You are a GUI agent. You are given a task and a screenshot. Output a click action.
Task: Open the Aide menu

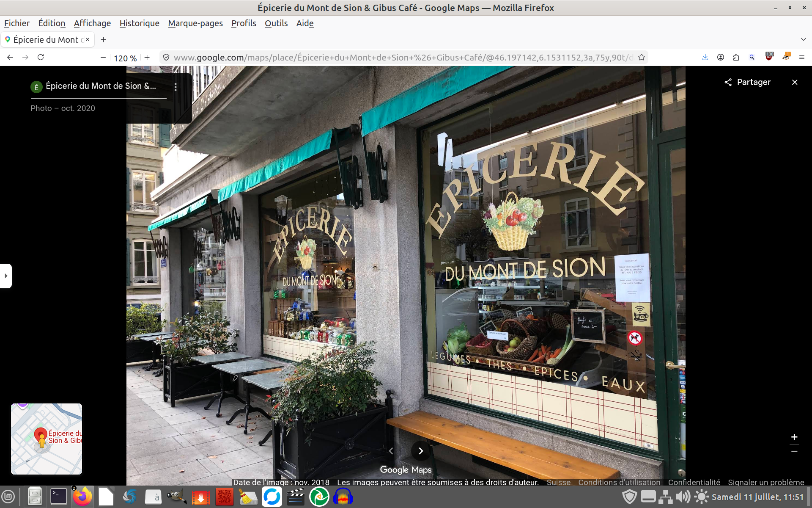(305, 23)
